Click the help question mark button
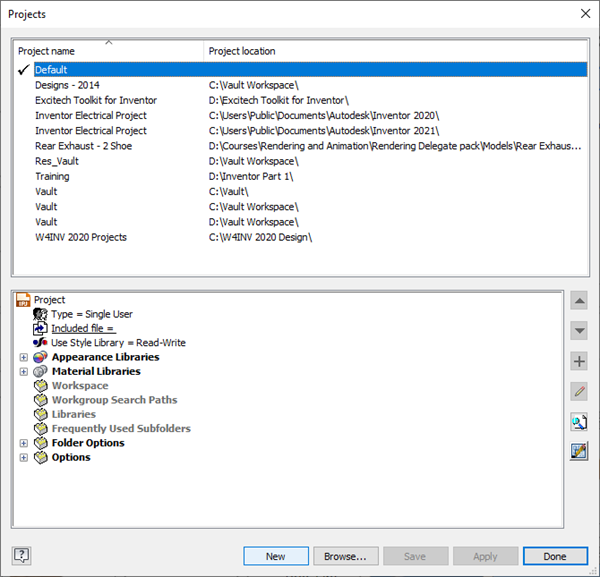Screen dimensions: 600x577 coord(21,556)
